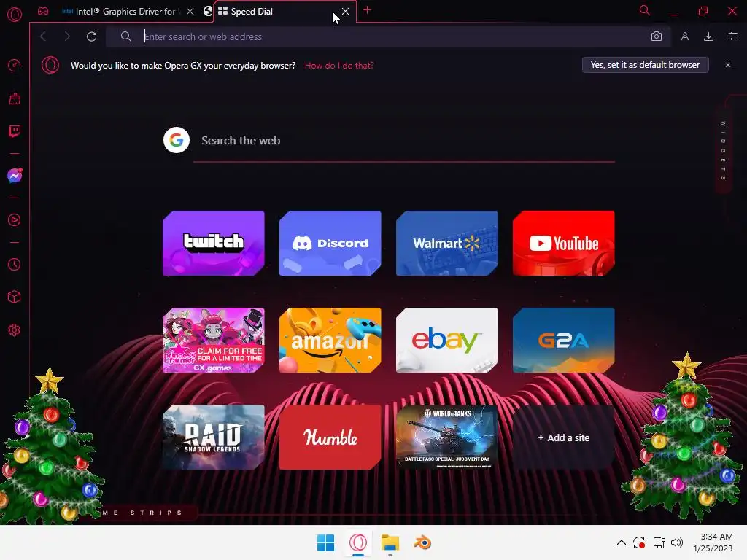
Task: Close the Speed Dial tab
Action: [345, 12]
